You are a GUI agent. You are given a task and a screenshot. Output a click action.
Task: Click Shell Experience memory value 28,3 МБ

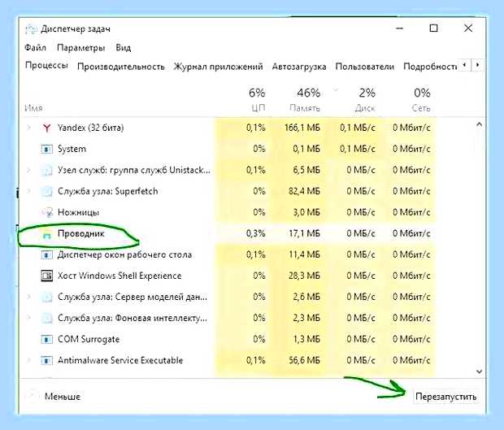(x=304, y=276)
